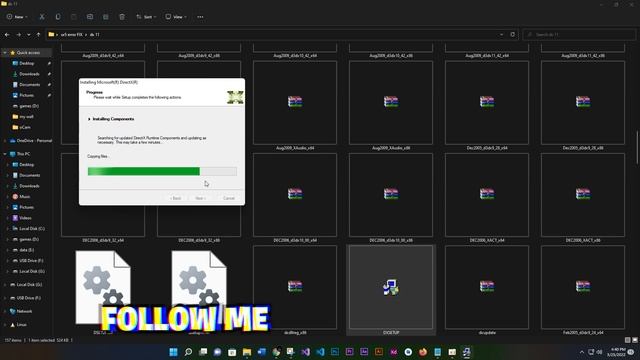The width and height of the screenshot is (640, 360).
Task: Click the Share icon in the toolbar
Action: pyautogui.click(x=106, y=17)
